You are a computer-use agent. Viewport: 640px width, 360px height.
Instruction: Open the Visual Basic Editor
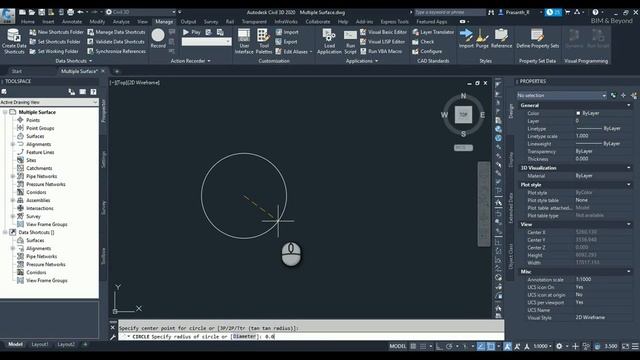point(383,32)
